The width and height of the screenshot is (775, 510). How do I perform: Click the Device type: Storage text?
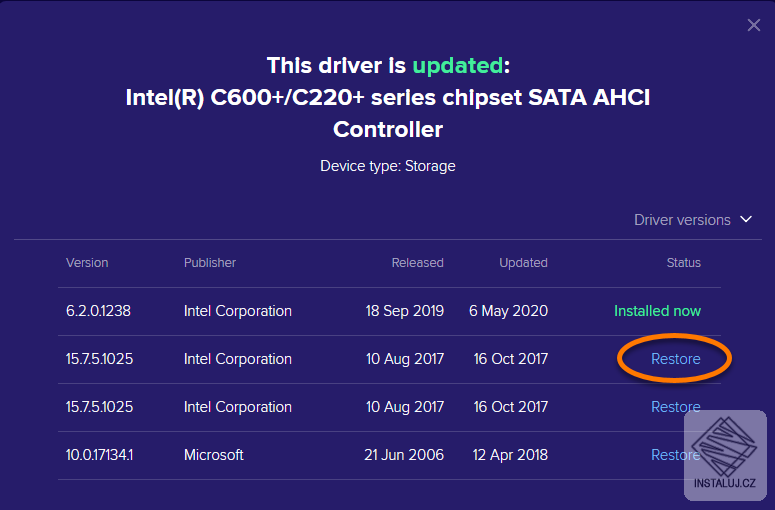388,166
